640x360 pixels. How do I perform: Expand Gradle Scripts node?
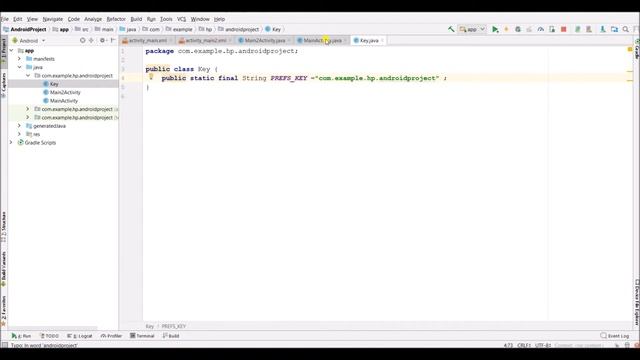[11, 142]
